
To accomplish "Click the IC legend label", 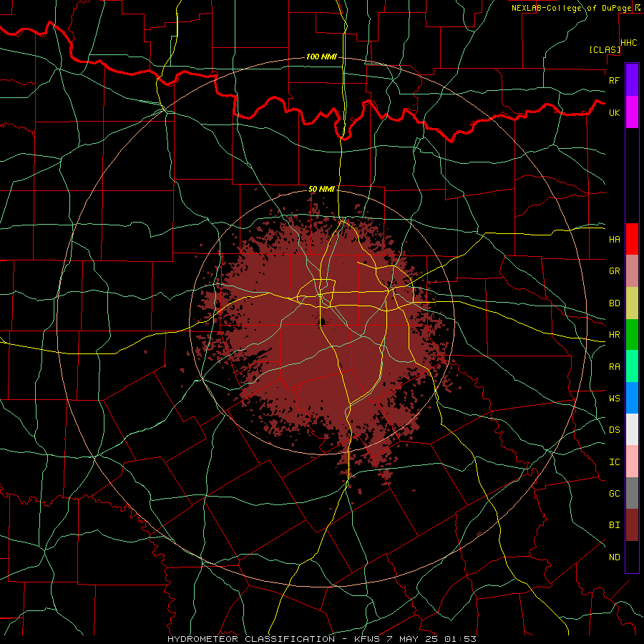I will [614, 462].
